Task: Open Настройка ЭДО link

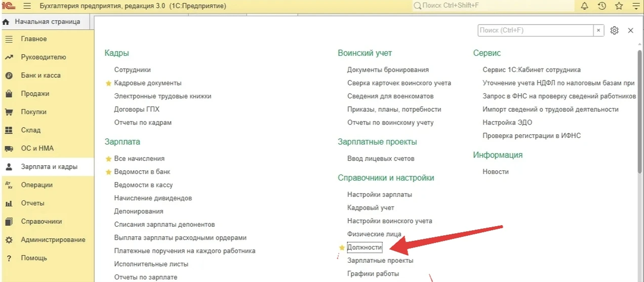Action: point(507,122)
